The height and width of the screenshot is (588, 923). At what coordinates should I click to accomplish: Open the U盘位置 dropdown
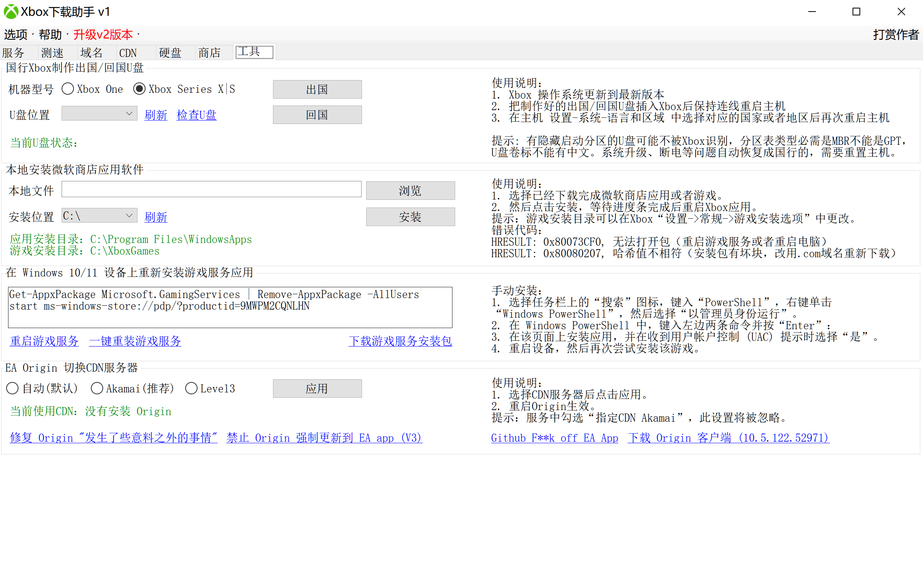[x=99, y=114]
